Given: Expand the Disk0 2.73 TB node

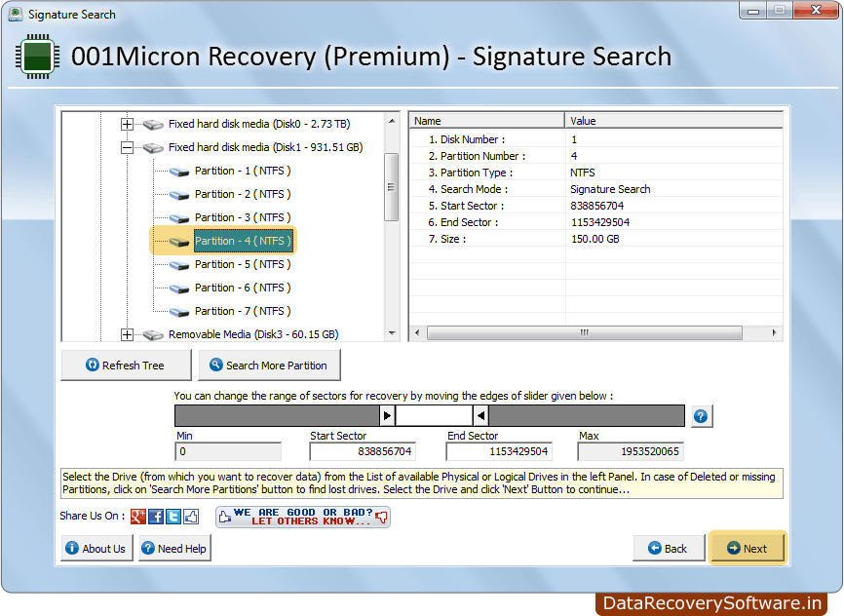Looking at the screenshot, I should coord(127,125).
